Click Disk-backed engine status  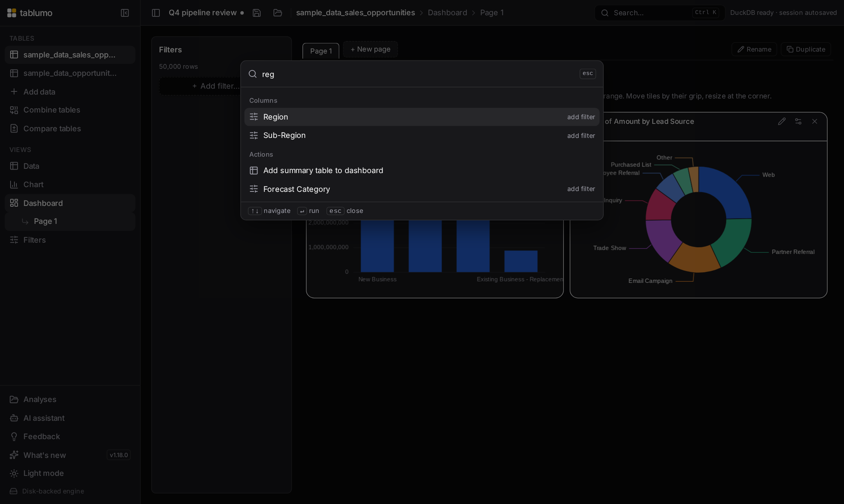pyautogui.click(x=47, y=491)
